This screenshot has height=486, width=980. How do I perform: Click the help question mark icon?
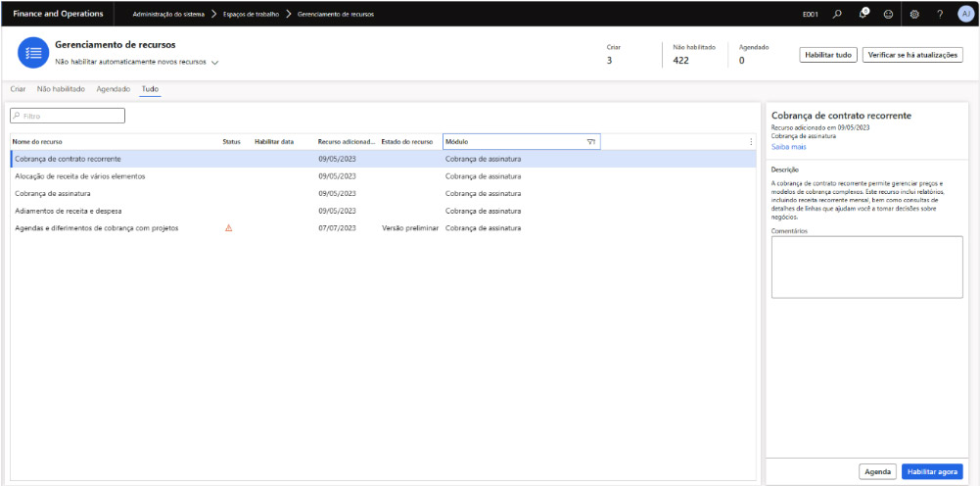(x=940, y=14)
